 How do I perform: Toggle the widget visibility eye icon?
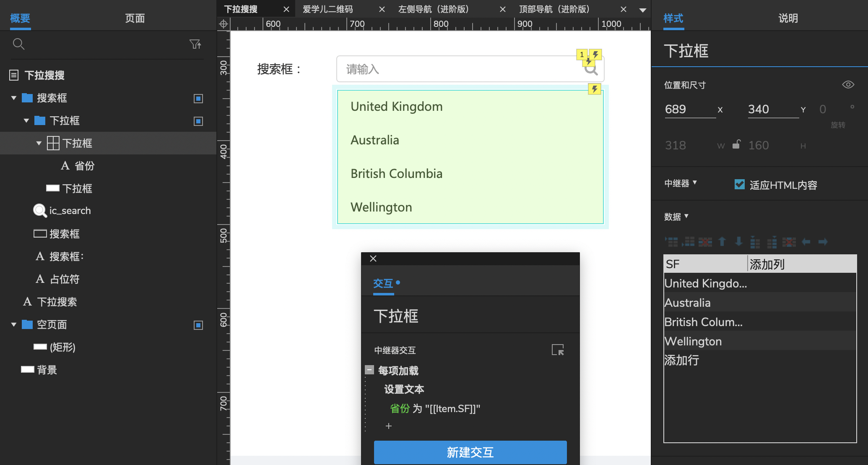(x=848, y=85)
